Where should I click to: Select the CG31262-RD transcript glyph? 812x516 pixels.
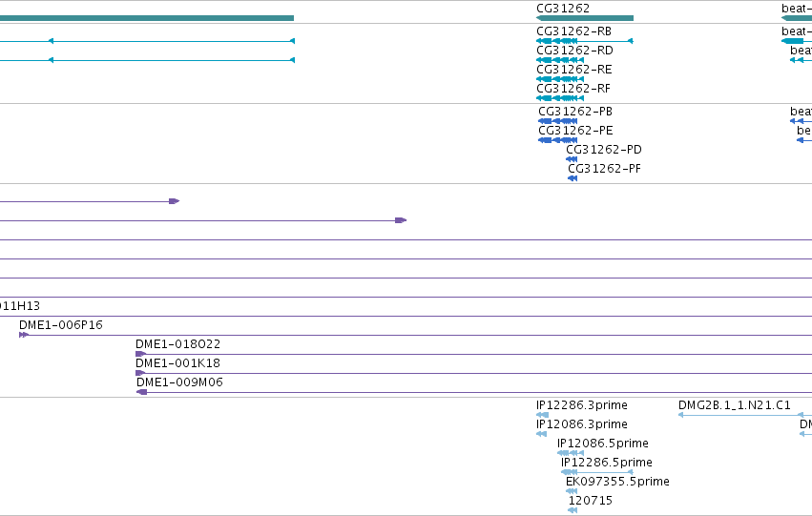(560, 60)
